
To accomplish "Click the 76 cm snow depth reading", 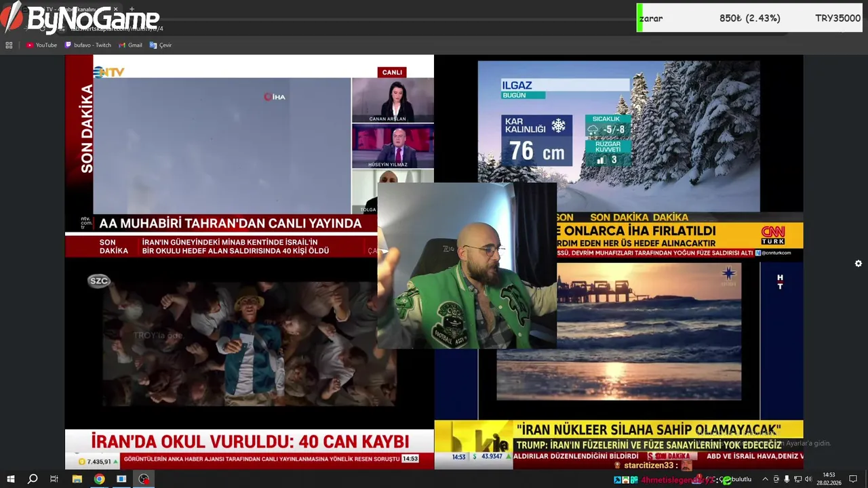I will 536,152.
